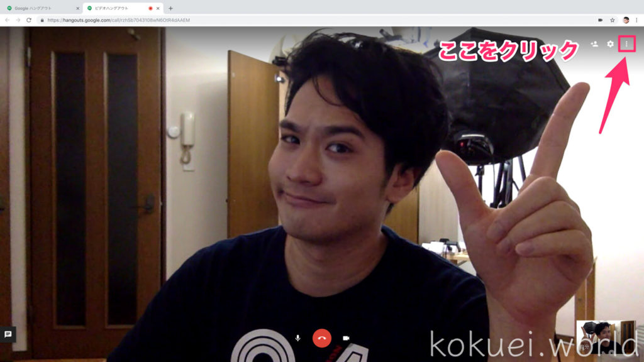Open the Hangouts settings gear

(610, 44)
